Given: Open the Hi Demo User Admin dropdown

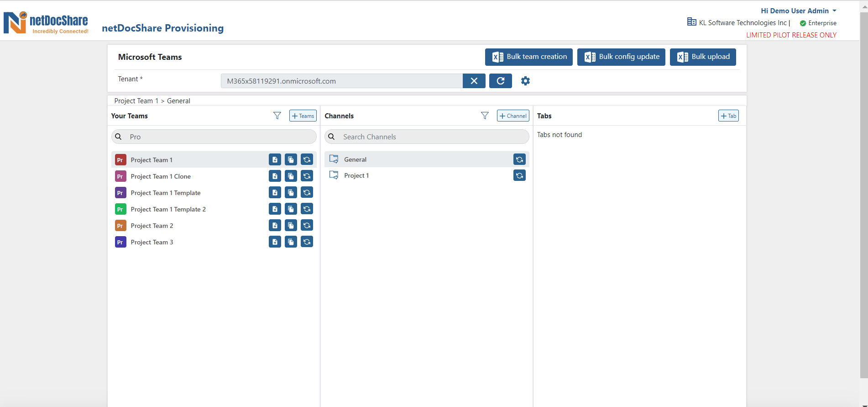Looking at the screenshot, I should (x=799, y=11).
